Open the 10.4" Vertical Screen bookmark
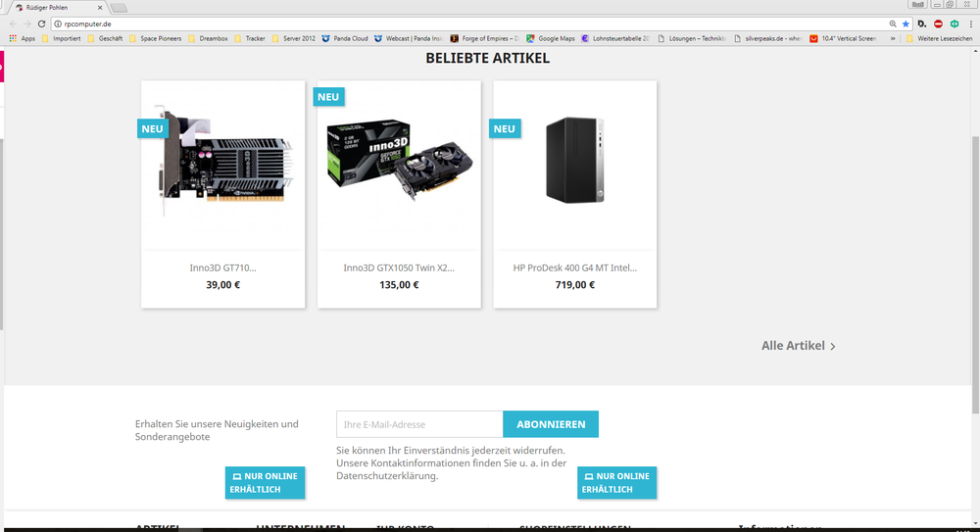 (x=843, y=38)
